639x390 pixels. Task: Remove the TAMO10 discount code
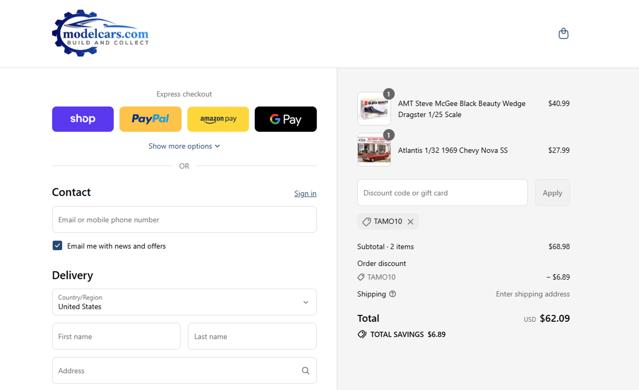[410, 222]
